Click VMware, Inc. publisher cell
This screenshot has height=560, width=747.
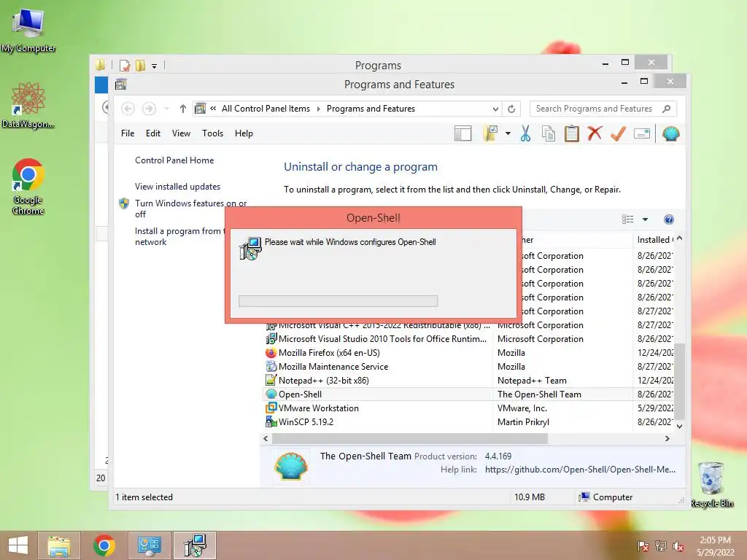tap(522, 408)
